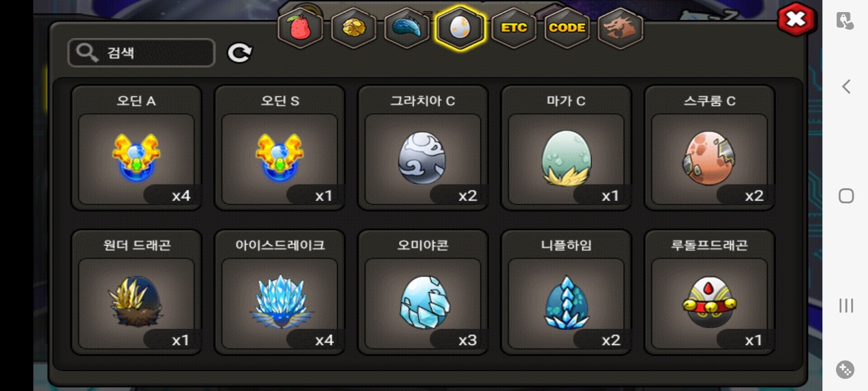Click the refresh arrow icon
Viewport: 868px width, 391px height.
pyautogui.click(x=239, y=53)
